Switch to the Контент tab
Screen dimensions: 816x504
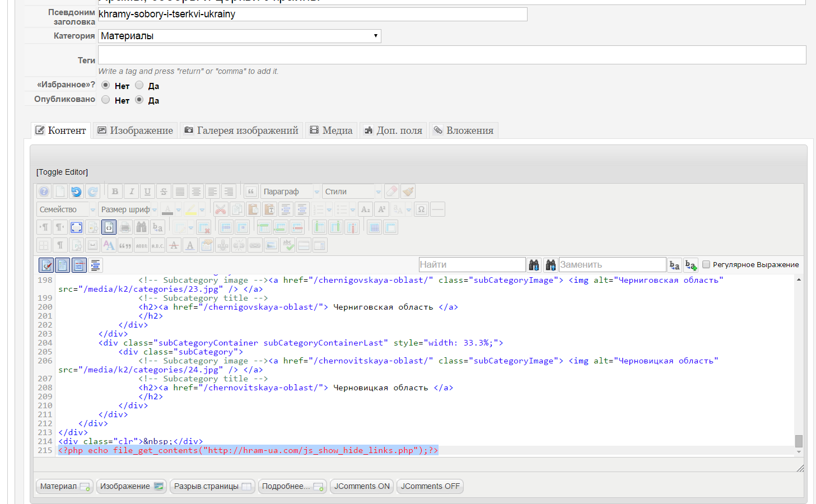click(60, 130)
